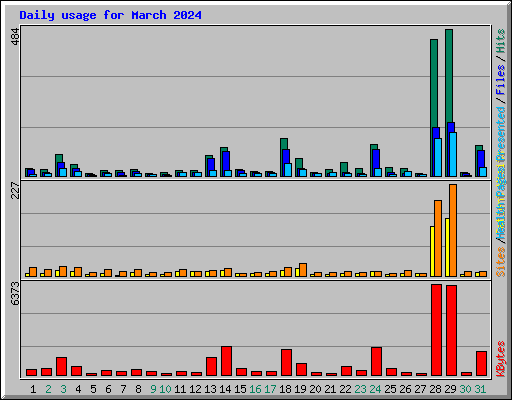This screenshot has height=400, width=512.
Task: Select the red KBytes bar for day 3
Action: [61, 367]
